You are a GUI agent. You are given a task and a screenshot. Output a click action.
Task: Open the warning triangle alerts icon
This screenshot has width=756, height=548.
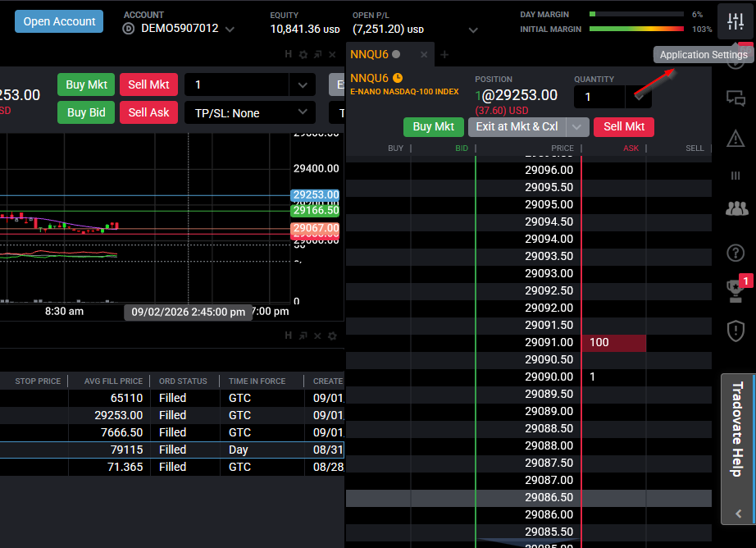click(736, 139)
